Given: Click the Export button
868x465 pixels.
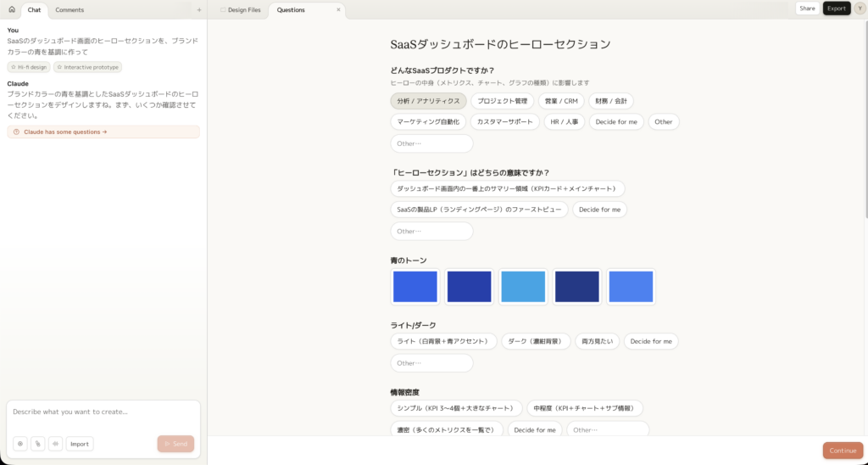Looking at the screenshot, I should [x=837, y=8].
